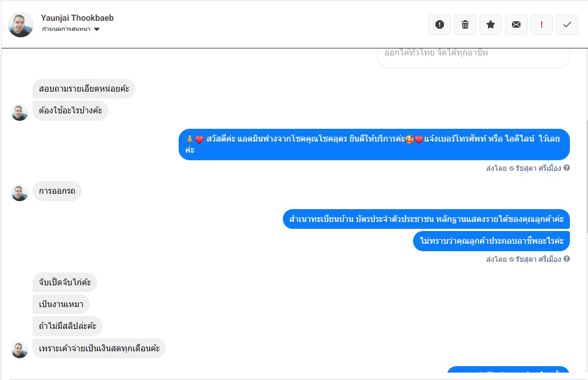The width and height of the screenshot is (588, 380).
Task: Open Yaunjai Thookbaeb's profile name
Action: tap(77, 18)
